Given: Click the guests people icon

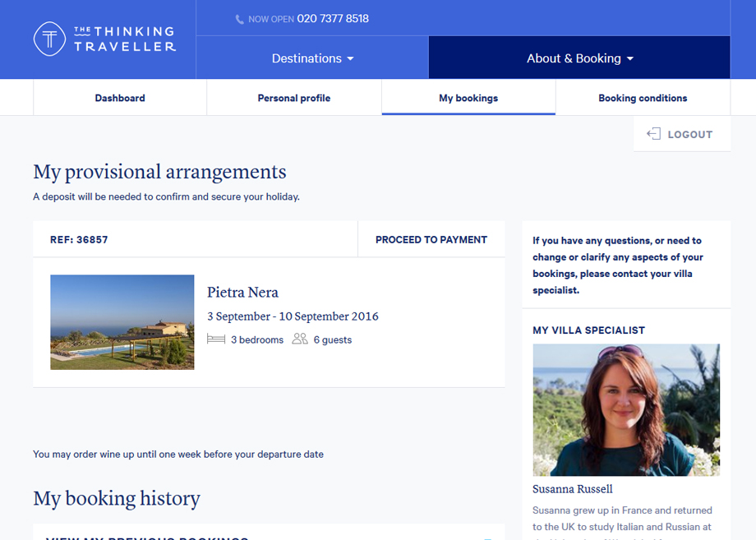Looking at the screenshot, I should [x=300, y=339].
